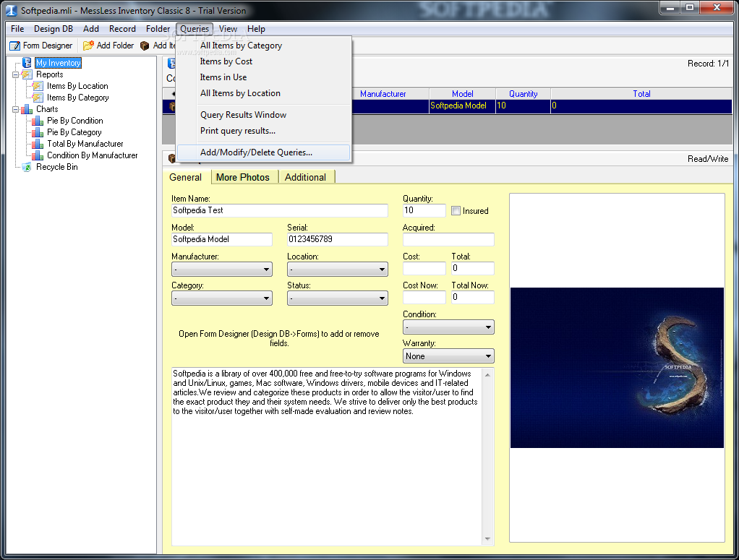
Task: Click the Model input field
Action: (x=222, y=239)
